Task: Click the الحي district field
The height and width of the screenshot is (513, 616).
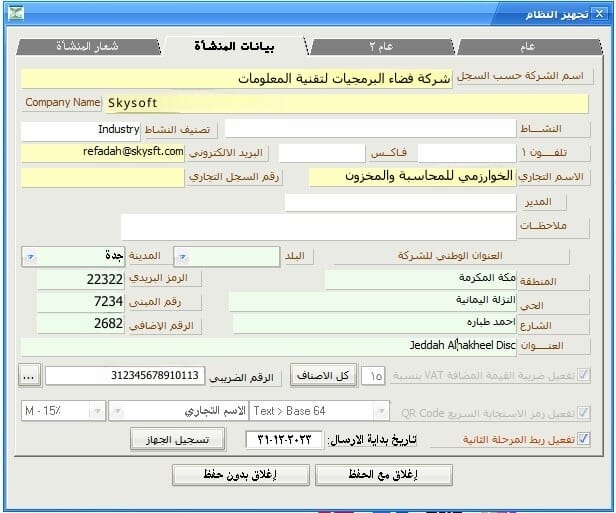Action: [x=372, y=302]
